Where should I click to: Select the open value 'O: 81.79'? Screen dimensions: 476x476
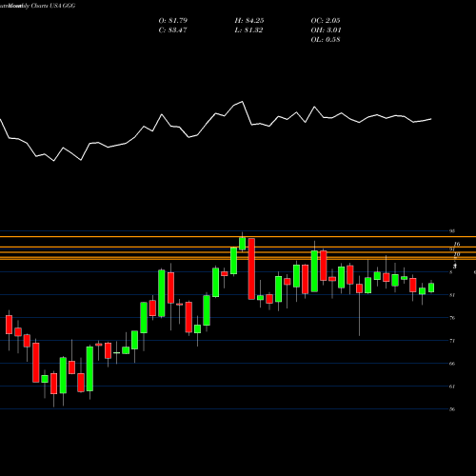click(x=173, y=21)
